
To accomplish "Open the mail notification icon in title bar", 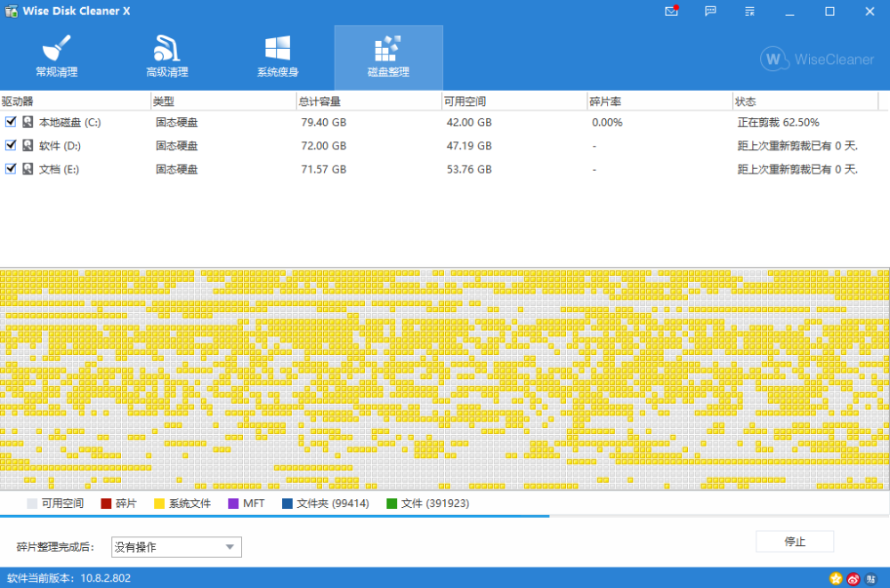I will coord(671,12).
